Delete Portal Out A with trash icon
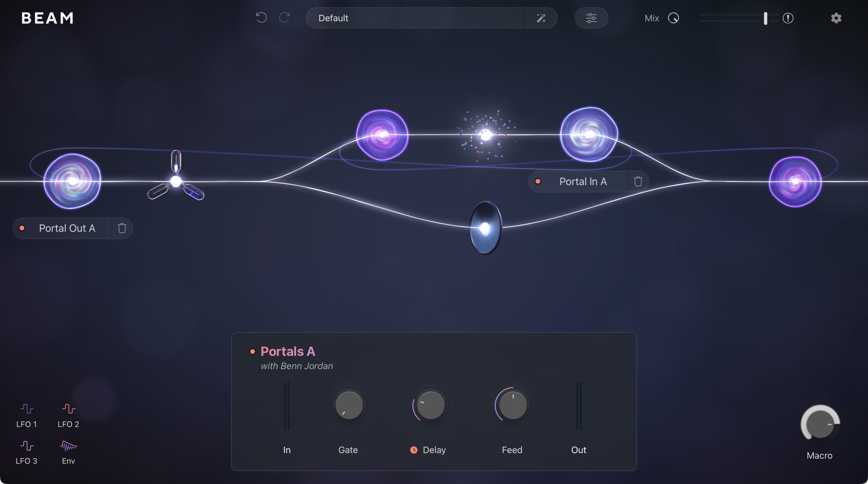 click(122, 228)
